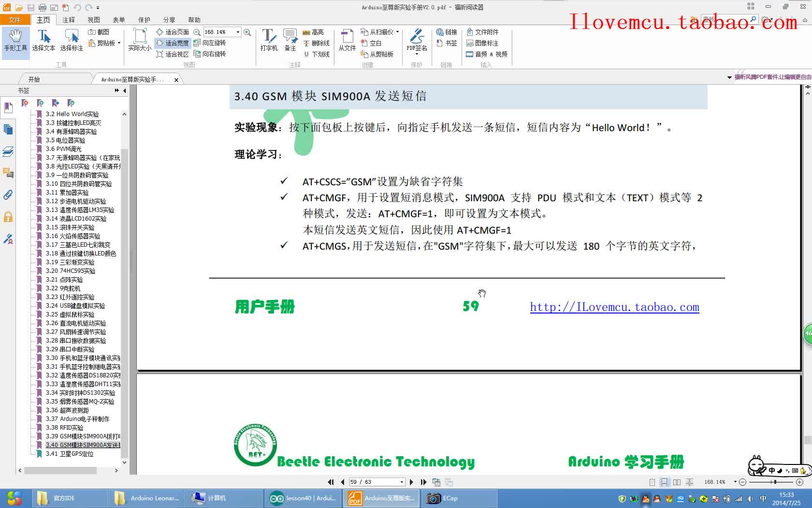This screenshot has height=508, width=812.
Task: Click the Print icon in quick access toolbar
Action: tap(43, 7)
